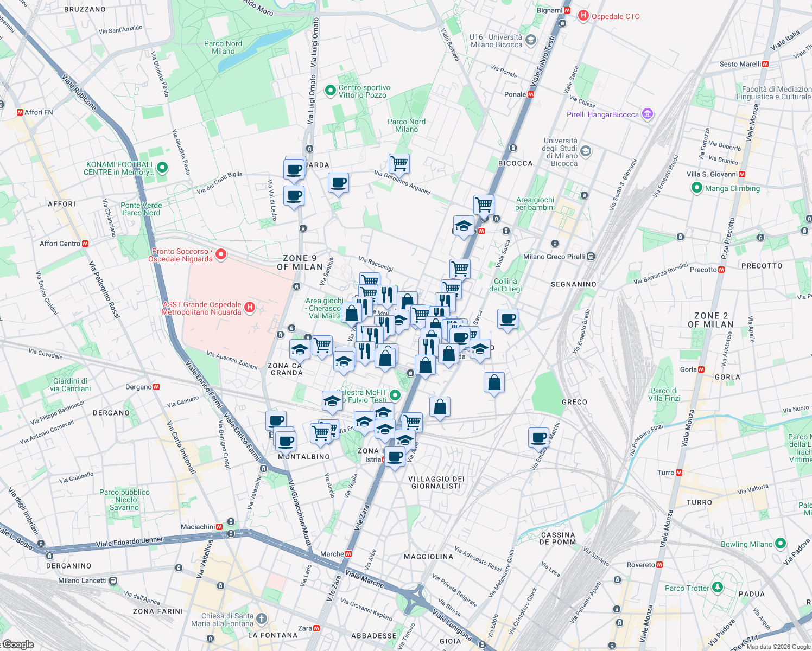Click the green Bowling Milano marker

780,544
